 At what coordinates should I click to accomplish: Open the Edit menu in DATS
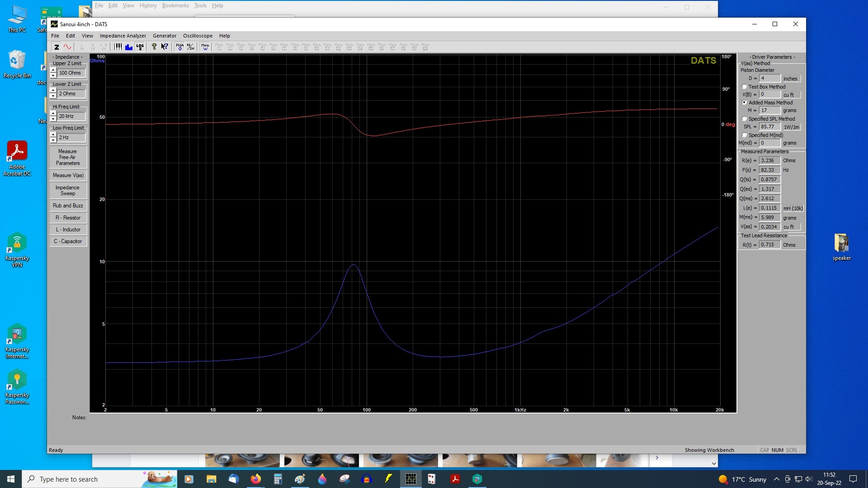tap(71, 36)
